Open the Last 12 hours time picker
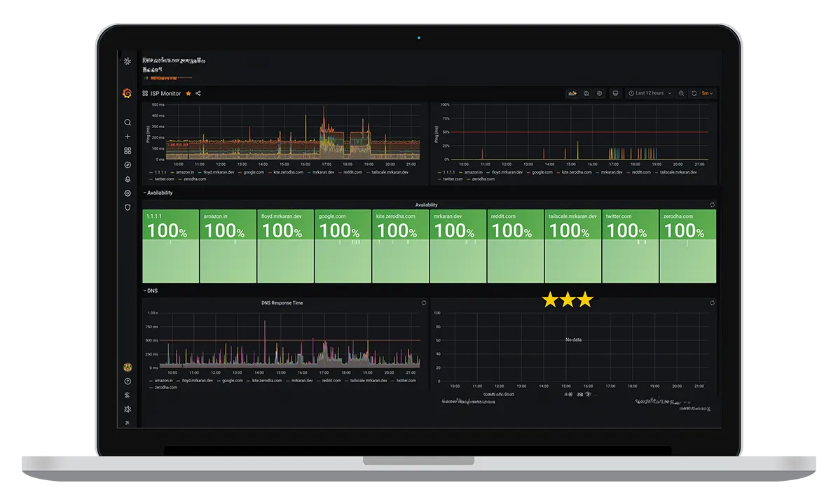The width and height of the screenshot is (838, 504). click(x=650, y=93)
